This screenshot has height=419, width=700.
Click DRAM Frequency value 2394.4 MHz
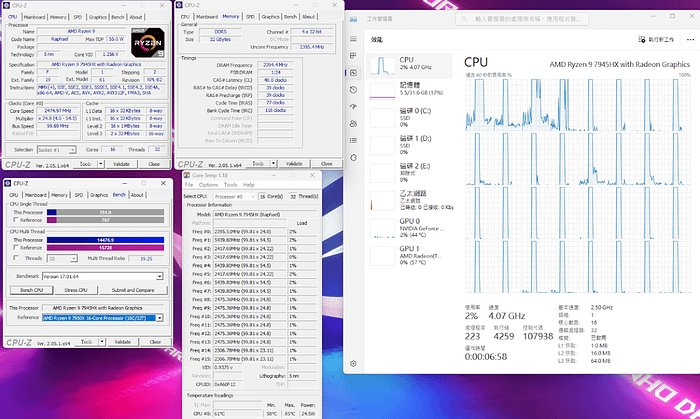275,65
